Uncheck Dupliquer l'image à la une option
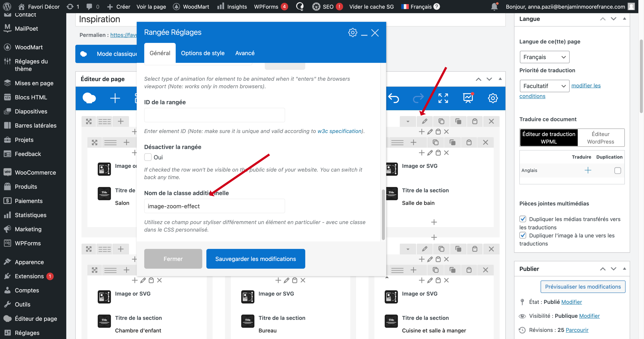The width and height of the screenshot is (644, 339). pos(523,235)
